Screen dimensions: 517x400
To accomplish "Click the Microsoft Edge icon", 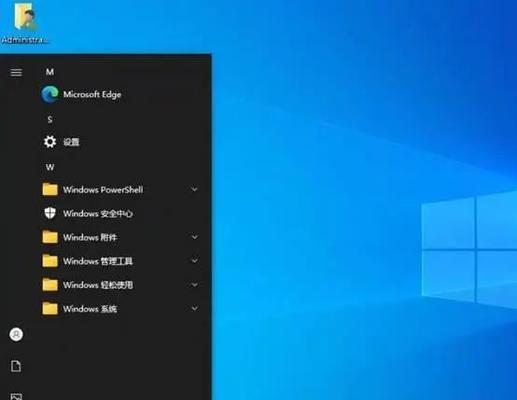I will (x=50, y=94).
